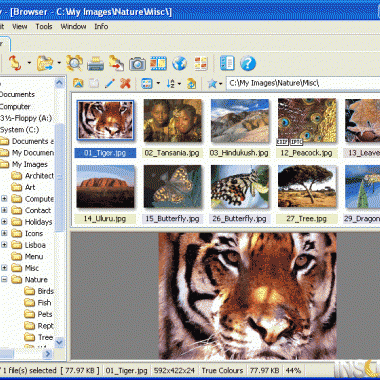Select the 3½-Floppy (A:) drive
The width and height of the screenshot is (380, 380).
click(x=26, y=118)
